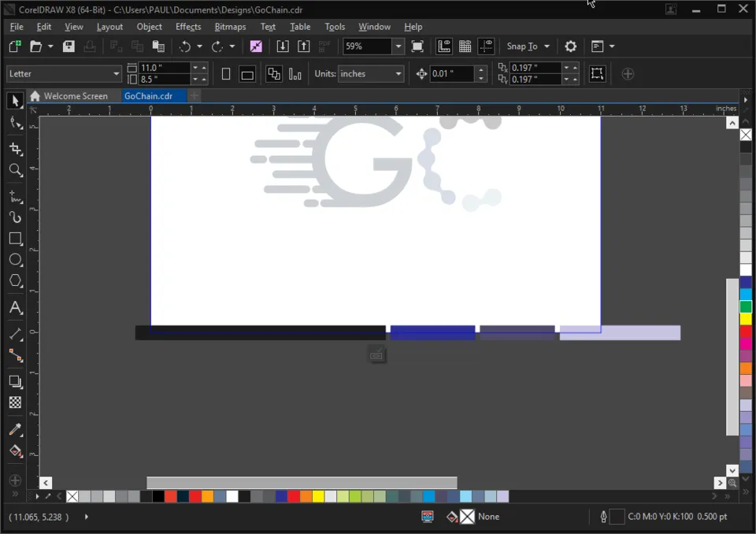Open the Options gear icon

(x=570, y=46)
